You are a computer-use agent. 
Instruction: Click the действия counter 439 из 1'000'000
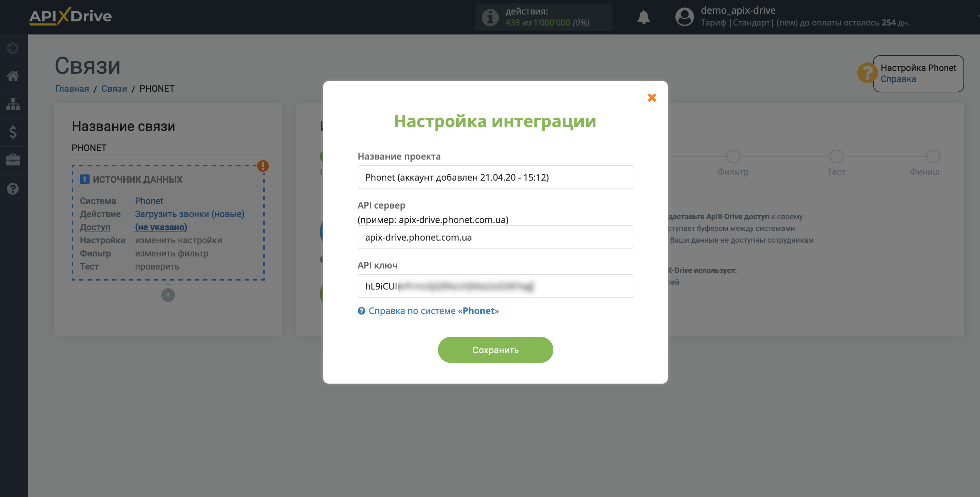coord(547,22)
